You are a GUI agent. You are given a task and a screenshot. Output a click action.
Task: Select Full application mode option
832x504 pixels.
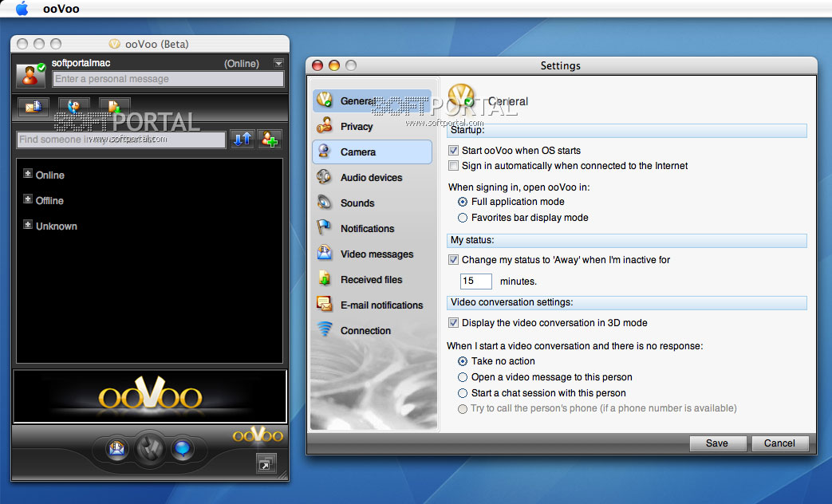tap(463, 202)
